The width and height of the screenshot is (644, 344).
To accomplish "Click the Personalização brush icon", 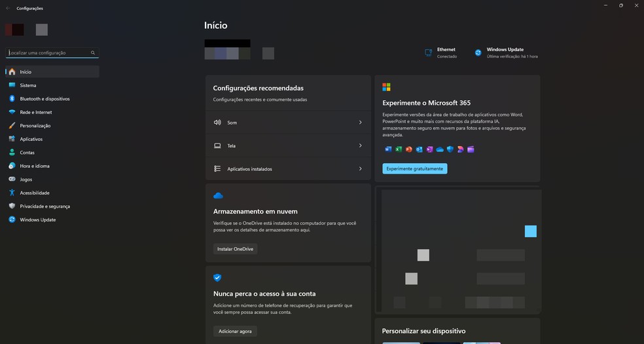I will [12, 126].
